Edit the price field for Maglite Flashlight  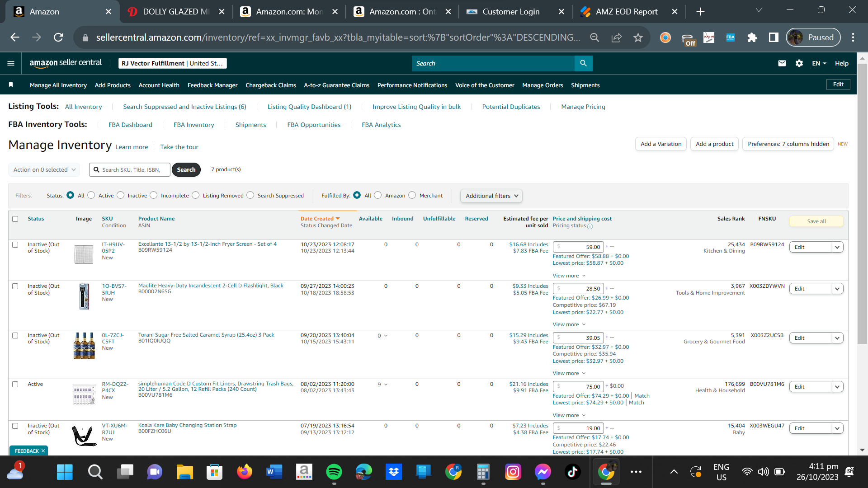(x=578, y=289)
